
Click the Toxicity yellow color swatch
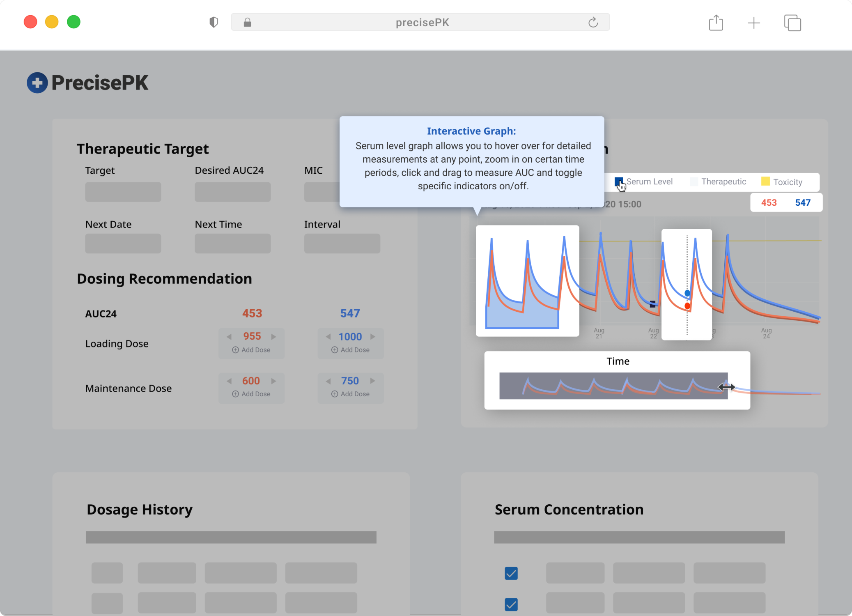(x=765, y=182)
